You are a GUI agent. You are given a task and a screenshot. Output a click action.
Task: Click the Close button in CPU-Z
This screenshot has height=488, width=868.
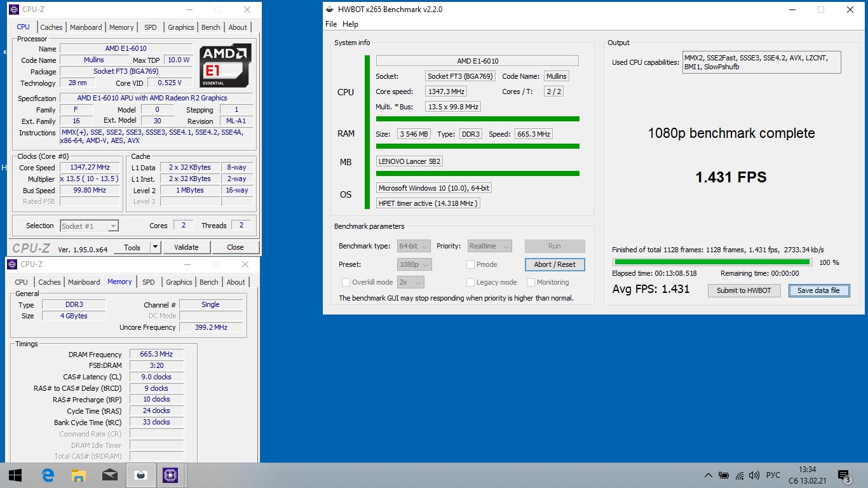pos(235,247)
